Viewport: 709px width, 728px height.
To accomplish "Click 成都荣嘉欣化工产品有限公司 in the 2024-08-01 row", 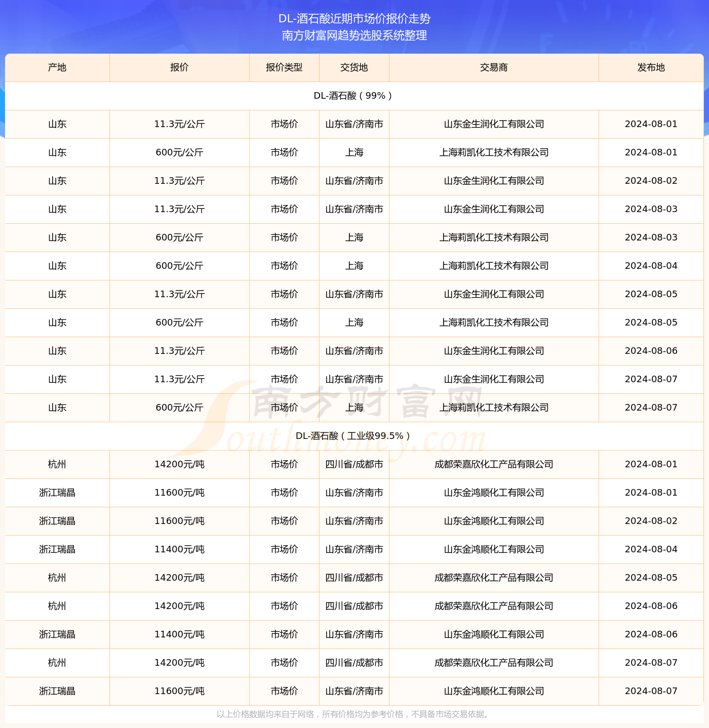I will (494, 464).
